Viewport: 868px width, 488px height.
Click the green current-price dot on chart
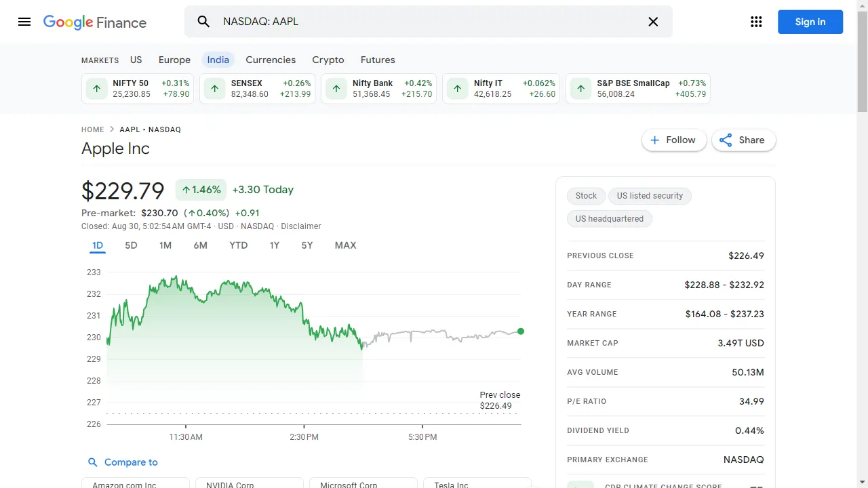pos(521,331)
